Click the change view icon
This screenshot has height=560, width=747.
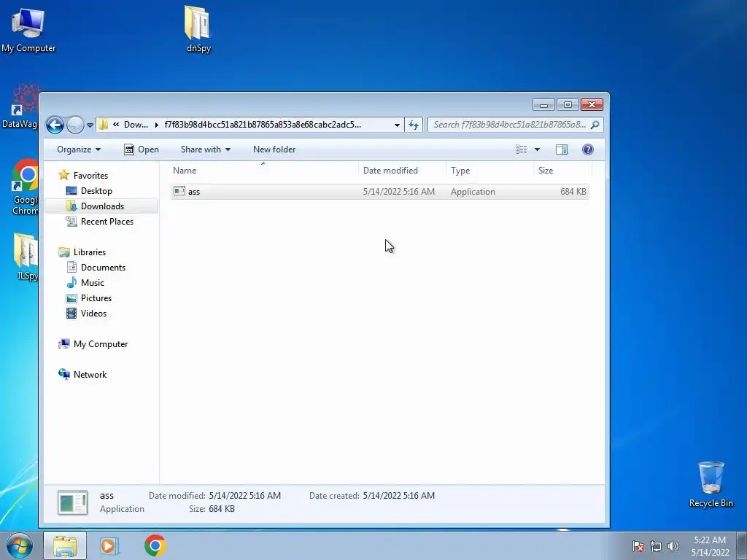coord(521,149)
